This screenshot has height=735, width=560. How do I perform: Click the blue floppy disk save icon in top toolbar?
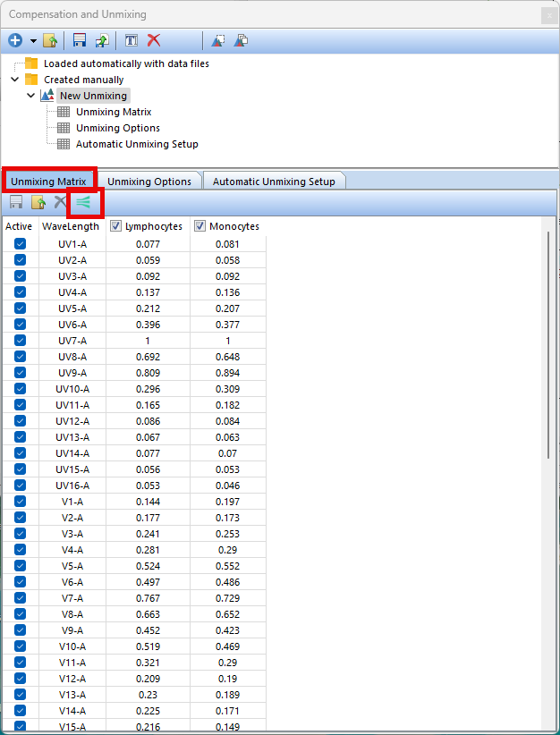(x=80, y=40)
